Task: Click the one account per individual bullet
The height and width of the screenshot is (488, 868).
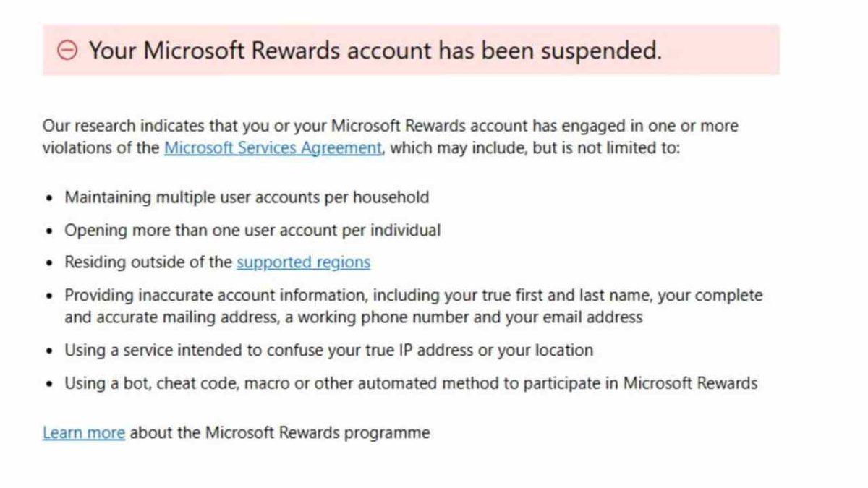Action: (253, 229)
